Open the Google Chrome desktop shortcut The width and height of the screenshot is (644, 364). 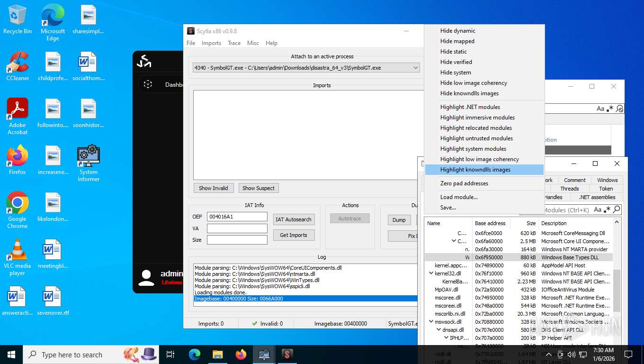point(18,210)
